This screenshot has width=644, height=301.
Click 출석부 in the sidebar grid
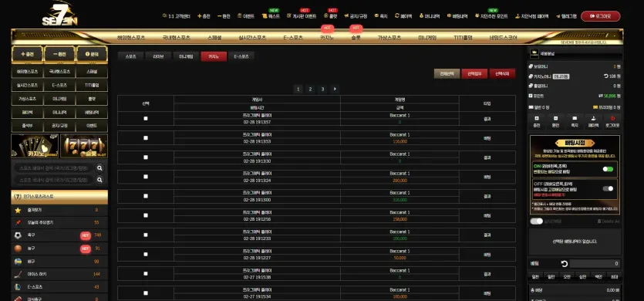(x=27, y=125)
